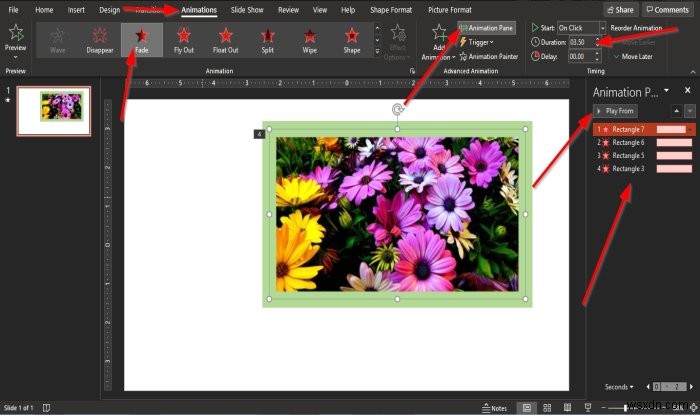Select slide 1 thumbnail
This screenshot has width=700, height=415.
click(x=54, y=111)
